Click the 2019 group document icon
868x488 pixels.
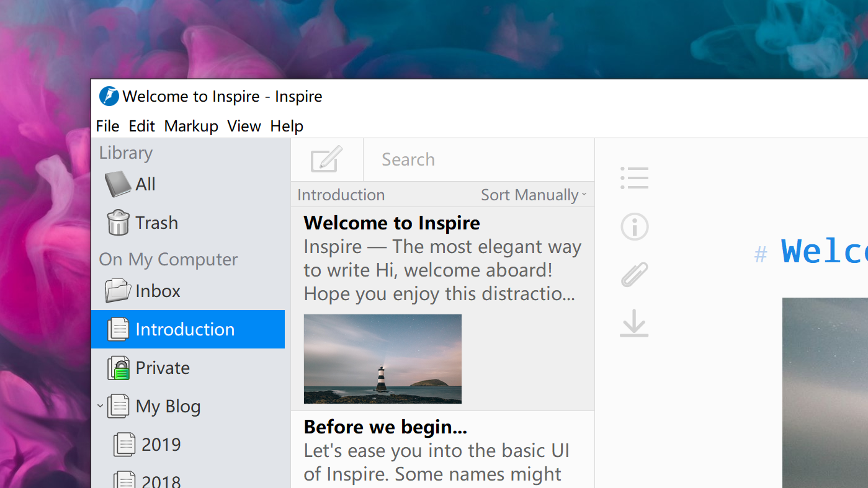pyautogui.click(x=124, y=445)
